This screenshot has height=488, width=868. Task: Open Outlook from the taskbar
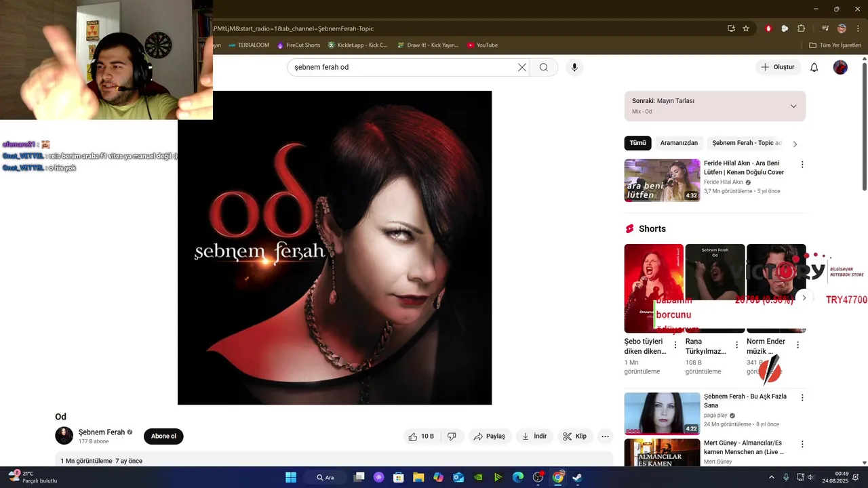pos(458,477)
